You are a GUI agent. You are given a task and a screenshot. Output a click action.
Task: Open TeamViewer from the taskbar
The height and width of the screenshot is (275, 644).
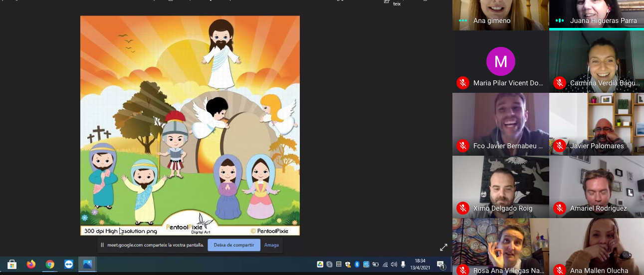(x=69, y=264)
